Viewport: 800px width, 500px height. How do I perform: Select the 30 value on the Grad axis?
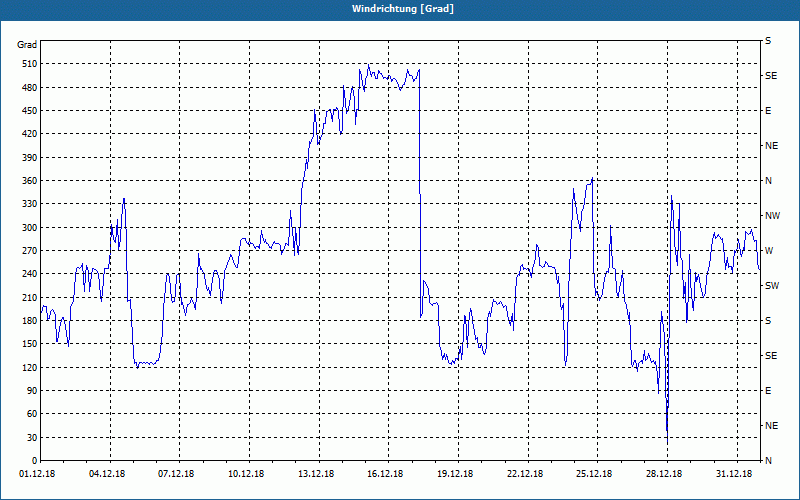[32, 437]
